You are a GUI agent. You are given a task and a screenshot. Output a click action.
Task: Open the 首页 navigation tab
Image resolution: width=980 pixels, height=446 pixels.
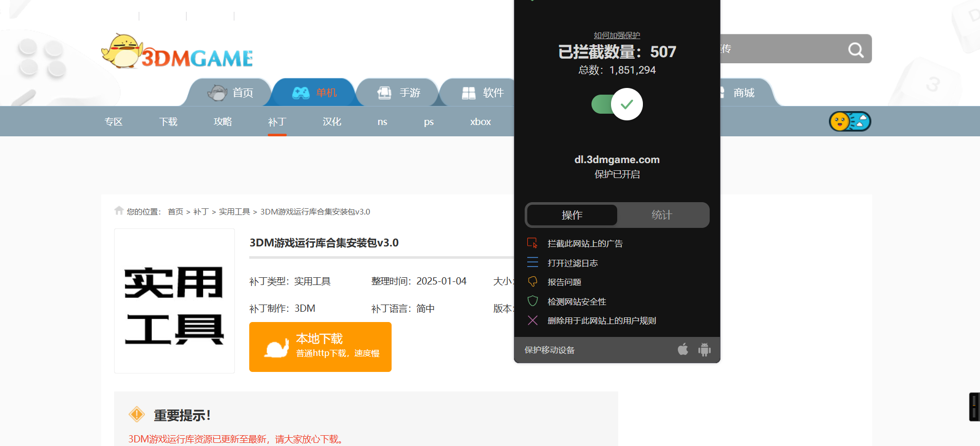pyautogui.click(x=231, y=93)
